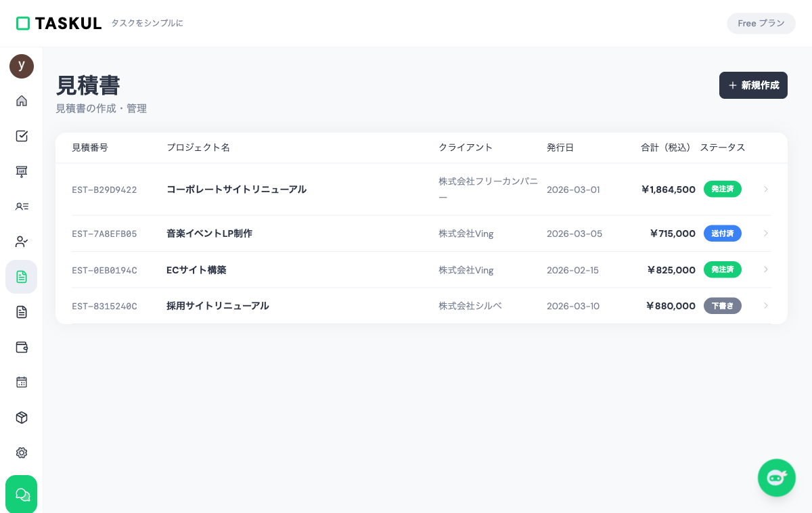Viewport: 812px width, 513px height.
Task: Open the green chat icon at sidebar bottom
Action: click(x=22, y=494)
